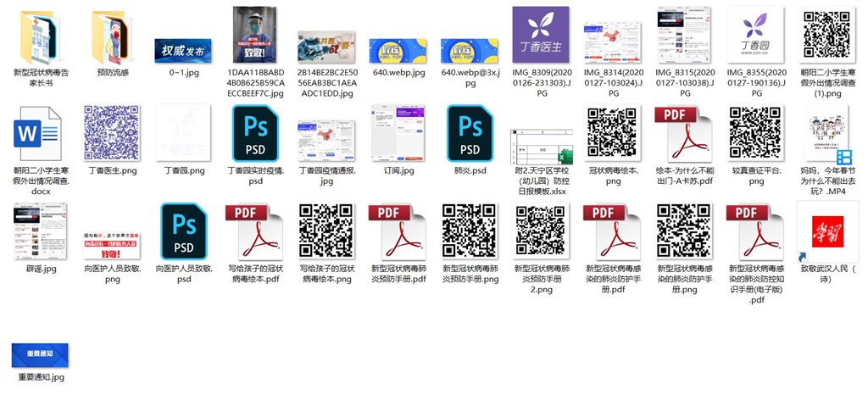Click the 订阅.jpg screenshot thumbnail
The height and width of the screenshot is (400, 868).
click(x=398, y=134)
